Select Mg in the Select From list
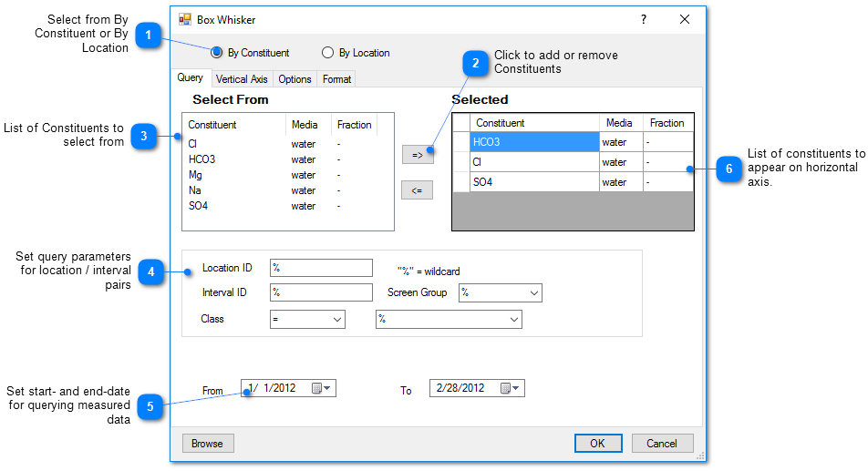This screenshot has width=868, height=471. tap(195, 175)
